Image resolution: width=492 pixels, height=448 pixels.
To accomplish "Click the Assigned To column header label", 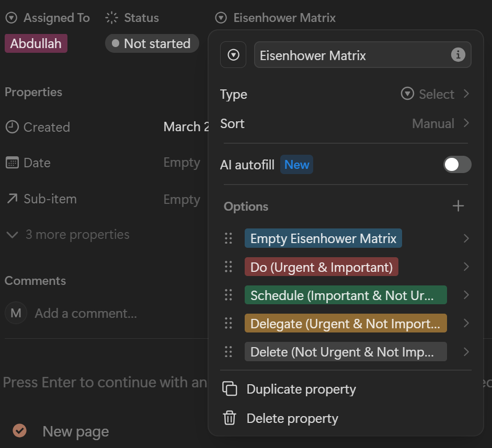I will (x=57, y=18).
